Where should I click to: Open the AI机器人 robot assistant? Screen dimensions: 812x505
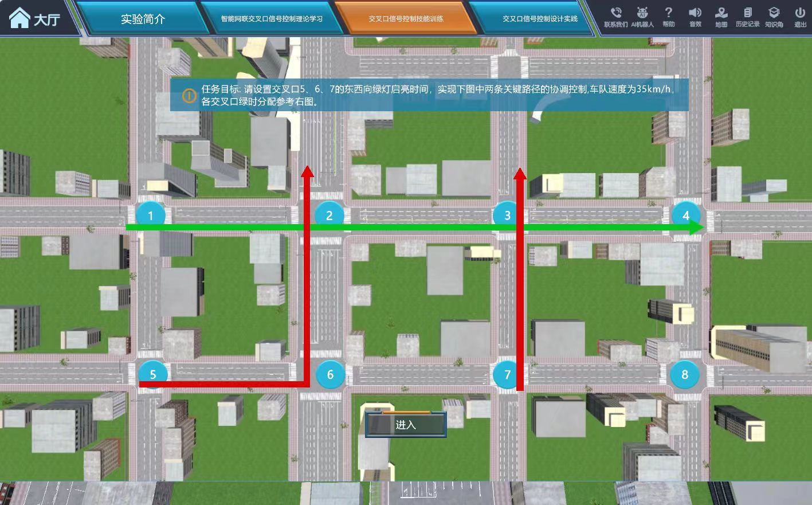coord(642,13)
